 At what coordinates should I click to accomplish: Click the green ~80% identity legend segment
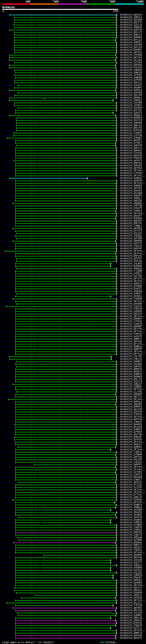pyautogui.click(x=101, y=4)
